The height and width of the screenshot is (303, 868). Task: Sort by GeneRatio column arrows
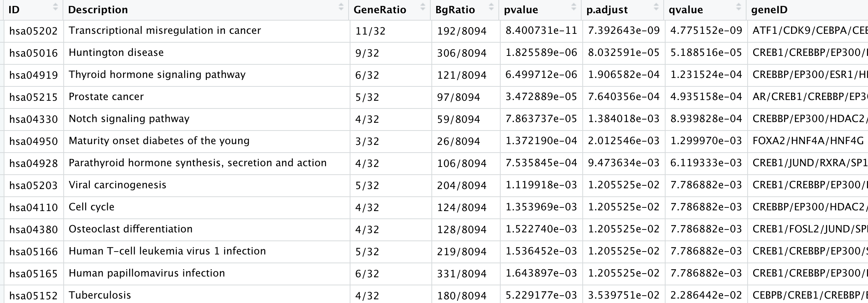tap(423, 7)
